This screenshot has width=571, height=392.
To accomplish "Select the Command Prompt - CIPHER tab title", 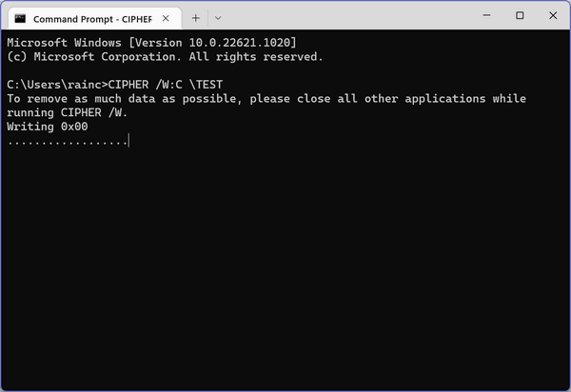I will [x=92, y=19].
